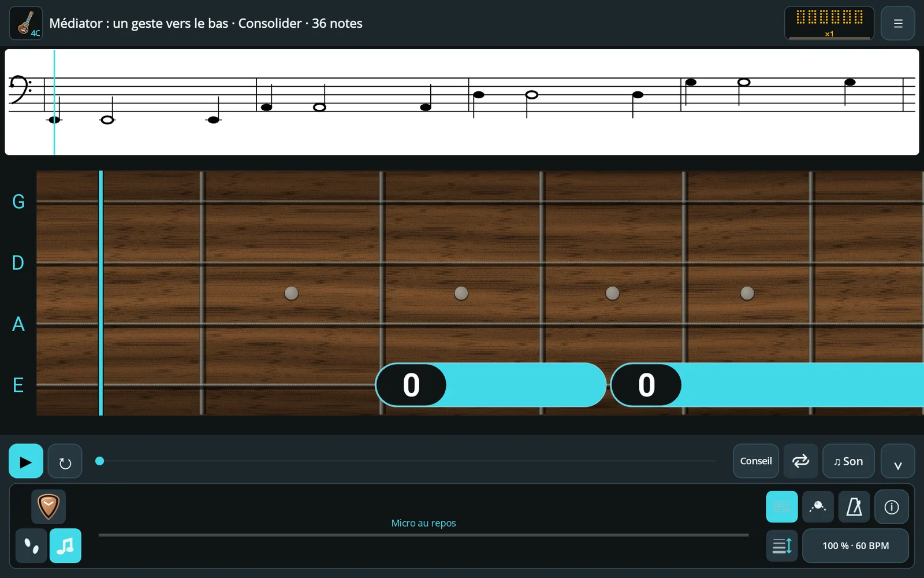Viewport: 924px width, 578px height.
Task: Collapse the panel with the chevron button
Action: point(898,461)
